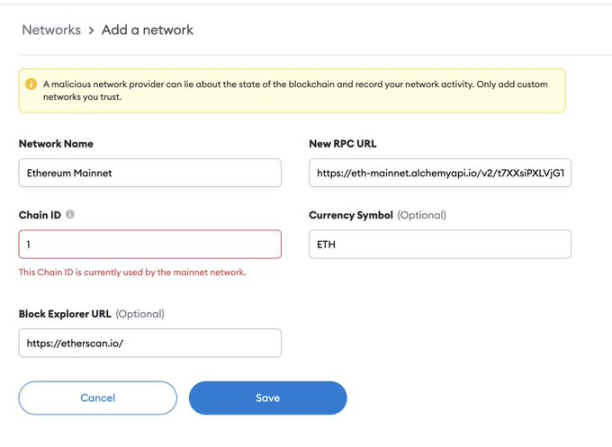Click the Block Explorer URL label

point(66,313)
